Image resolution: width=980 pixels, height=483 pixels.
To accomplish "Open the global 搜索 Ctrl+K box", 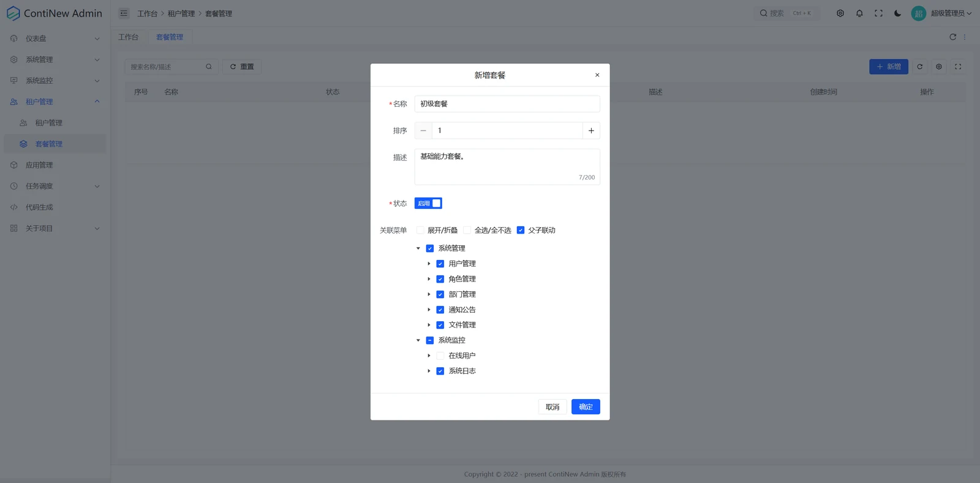I will tap(787, 13).
